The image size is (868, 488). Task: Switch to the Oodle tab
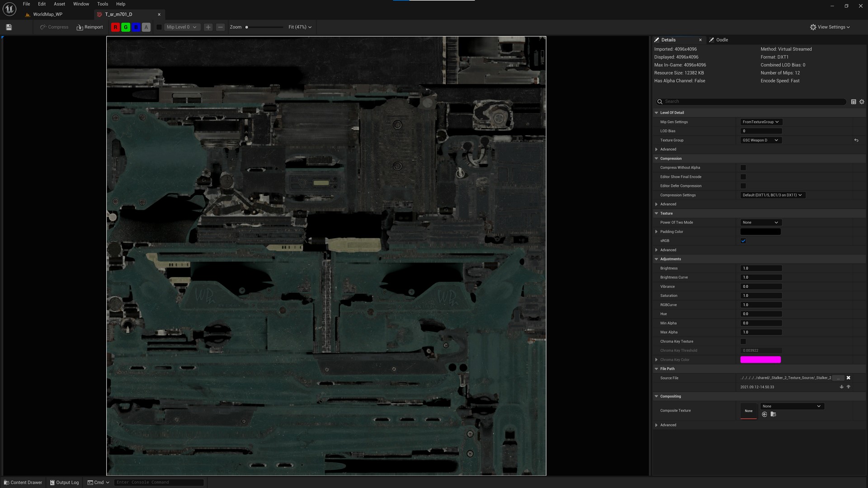722,40
